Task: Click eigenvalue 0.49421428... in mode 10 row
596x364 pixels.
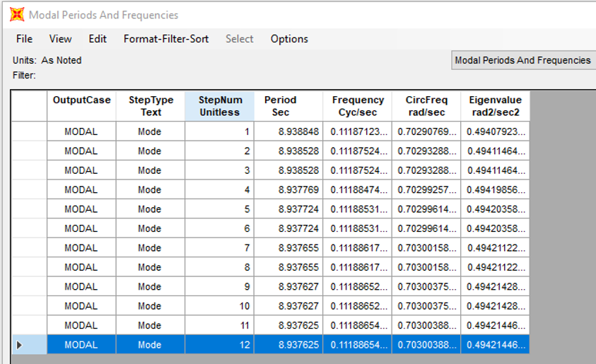Action: [495, 306]
